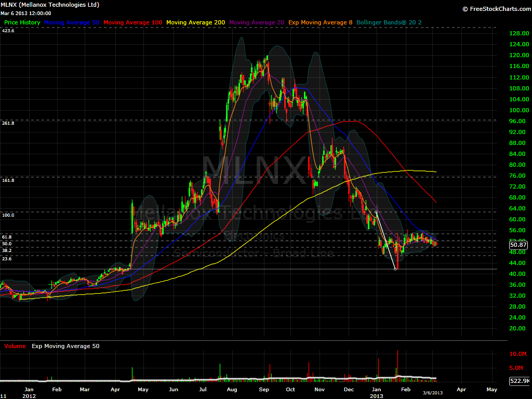Expand the MLNX ticker title options
This screenshot has height=399, width=532.
tap(49, 5)
